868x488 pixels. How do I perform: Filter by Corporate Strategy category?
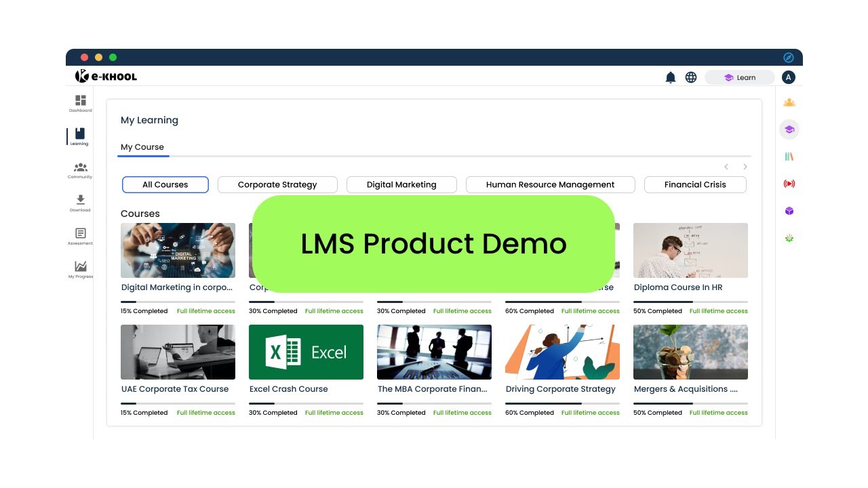(277, 184)
